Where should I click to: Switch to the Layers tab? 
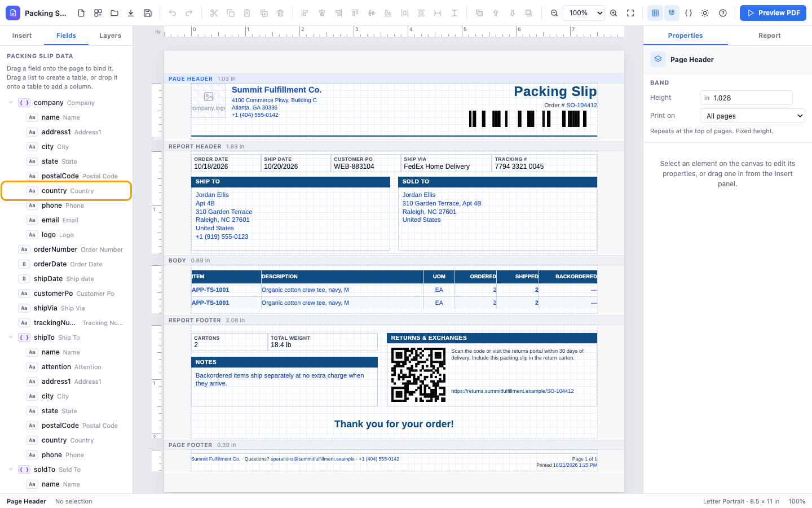[111, 36]
